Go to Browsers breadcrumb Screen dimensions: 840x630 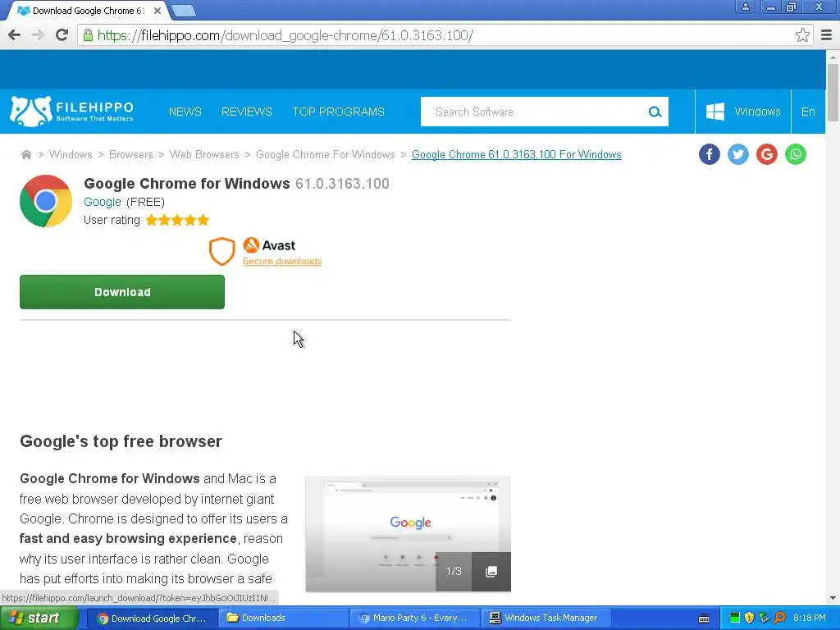coord(130,155)
